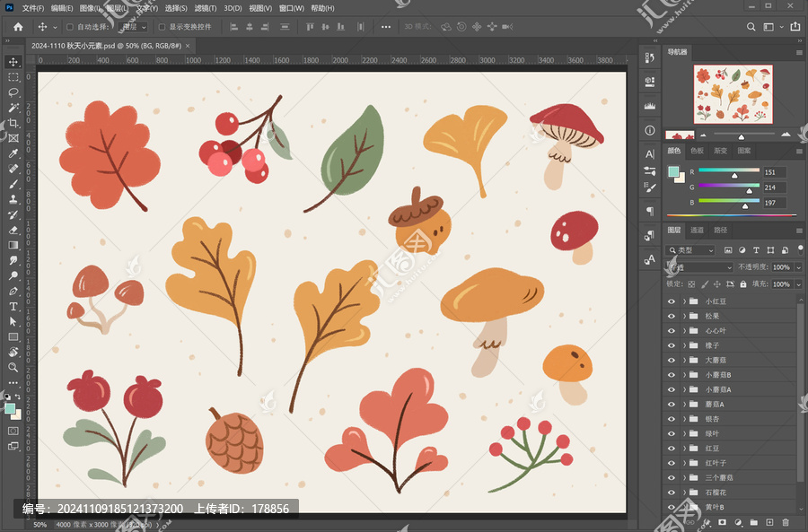Image resolution: width=808 pixels, height=532 pixels.
Task: Expand the 小蘑菇A layer group
Action: (x=684, y=389)
